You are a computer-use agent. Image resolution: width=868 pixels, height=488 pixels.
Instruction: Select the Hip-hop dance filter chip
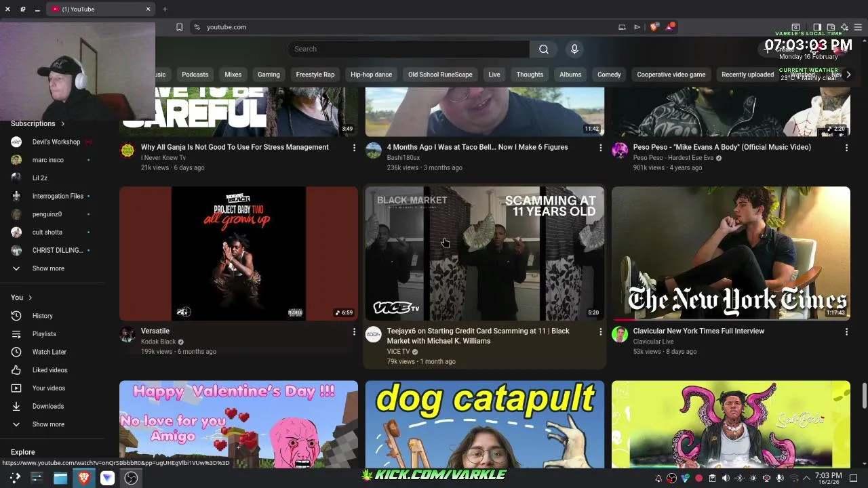(371, 75)
